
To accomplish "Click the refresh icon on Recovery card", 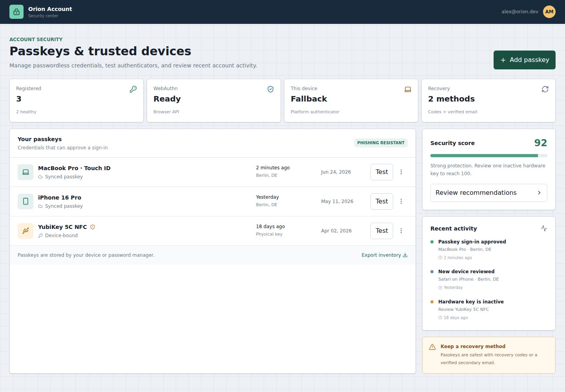I will (x=545, y=89).
